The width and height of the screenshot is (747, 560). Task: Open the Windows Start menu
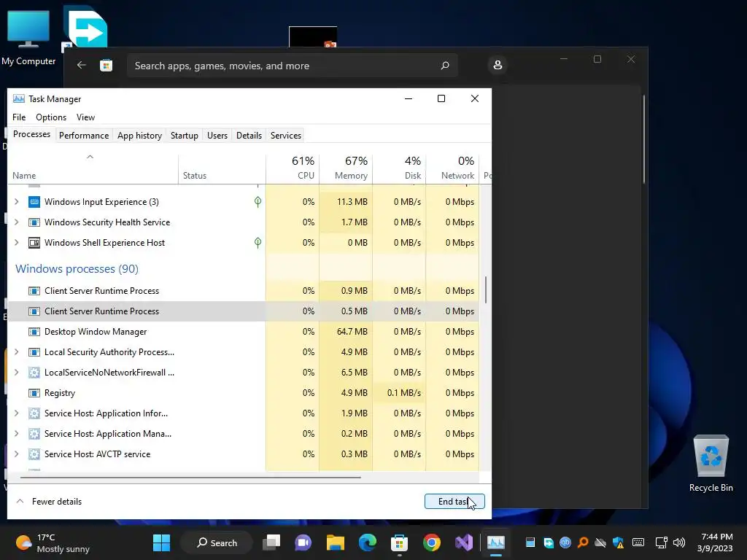click(x=161, y=542)
